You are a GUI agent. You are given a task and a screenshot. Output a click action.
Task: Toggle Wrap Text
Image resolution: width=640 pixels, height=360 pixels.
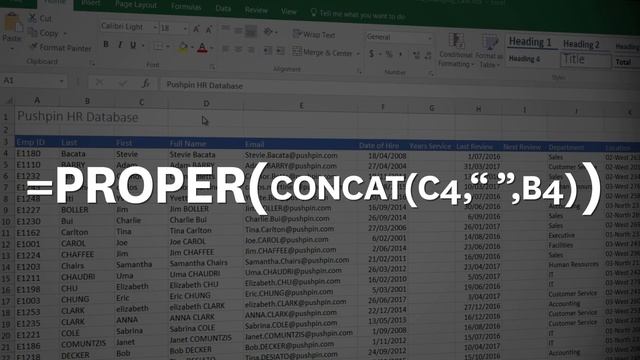(314, 34)
